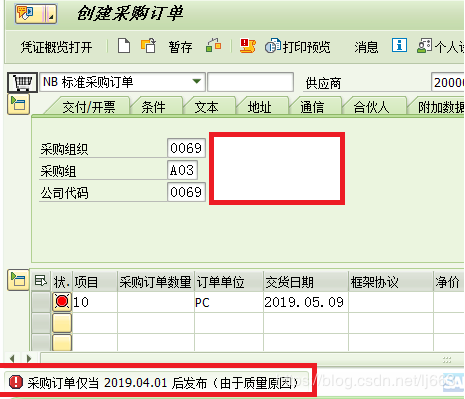
Task: Click the check document icon with red exclamation
Action: click(x=248, y=46)
